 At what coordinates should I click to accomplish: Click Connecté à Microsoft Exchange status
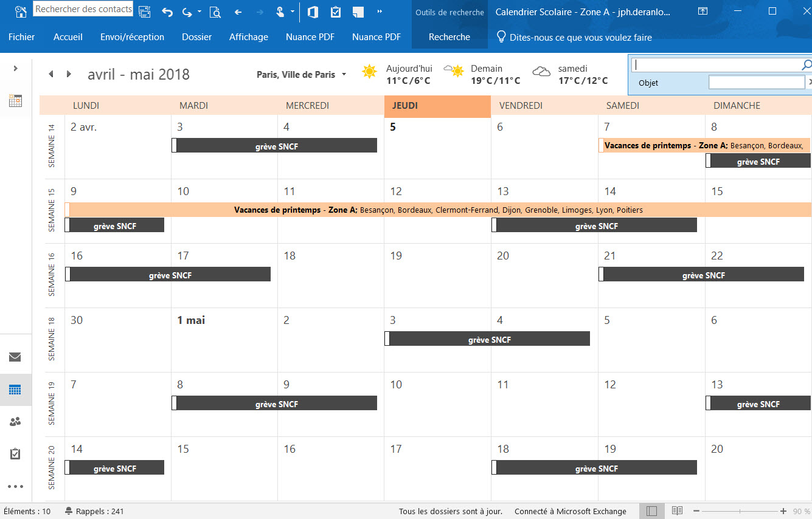pyautogui.click(x=571, y=511)
